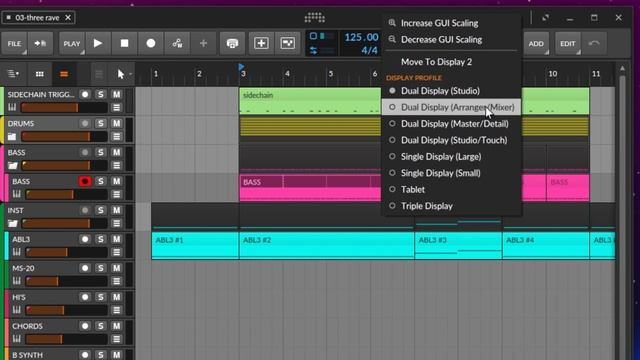Image resolution: width=640 pixels, height=360 pixels.
Task: Select Dual Display (Arranger/Mixer) profile
Action: click(451, 107)
